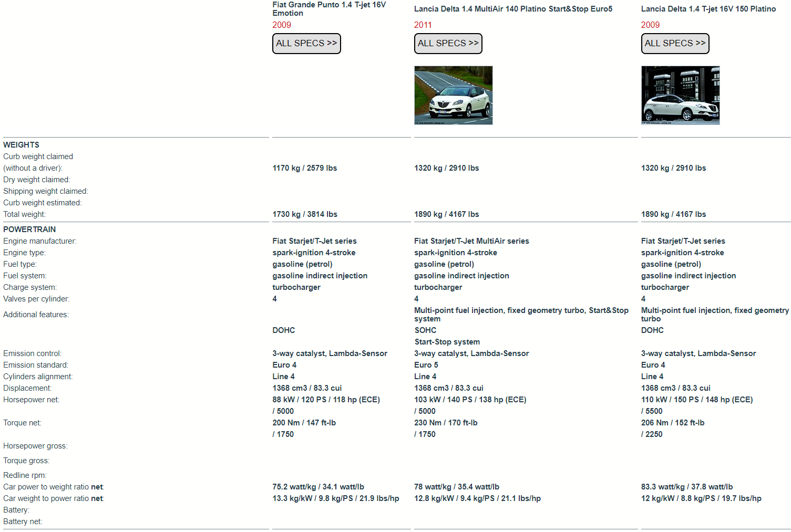Click the Start-Stop system feature text
Screen dimensions: 791x532
[447, 342]
